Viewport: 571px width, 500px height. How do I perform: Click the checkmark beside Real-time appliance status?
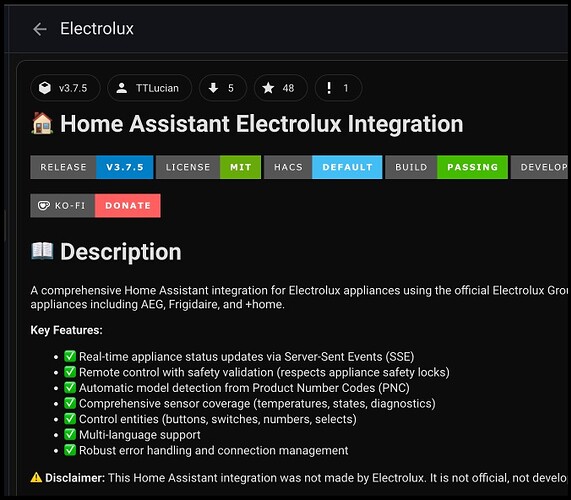point(70,356)
